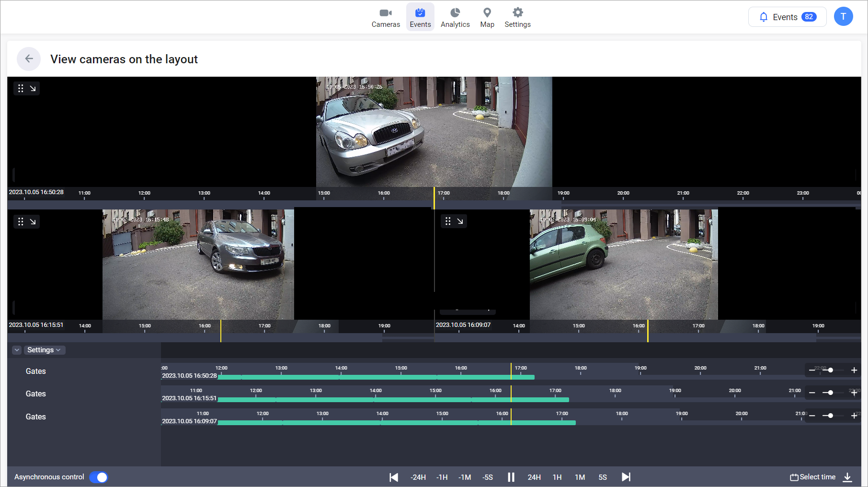Click zoom slider on first Gates timeline
868x487 pixels.
click(x=830, y=370)
